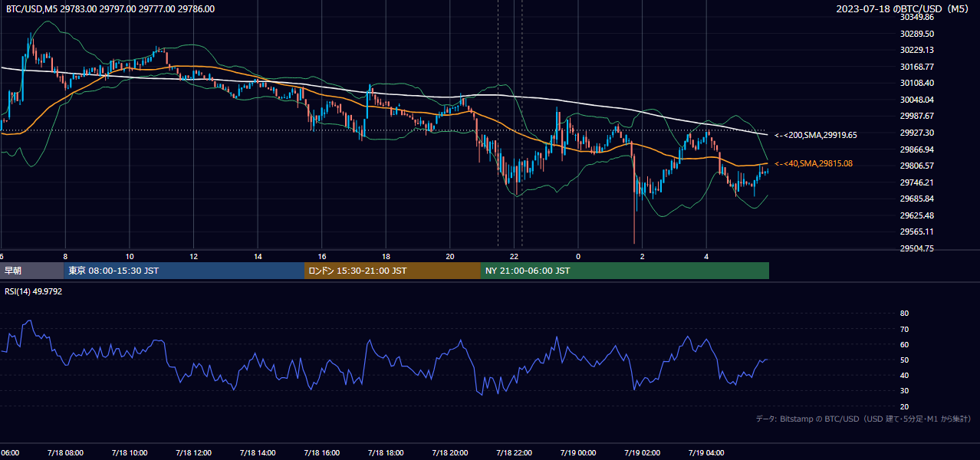Click RSI scale value 50
Screen dimensions: 980x460
click(904, 360)
